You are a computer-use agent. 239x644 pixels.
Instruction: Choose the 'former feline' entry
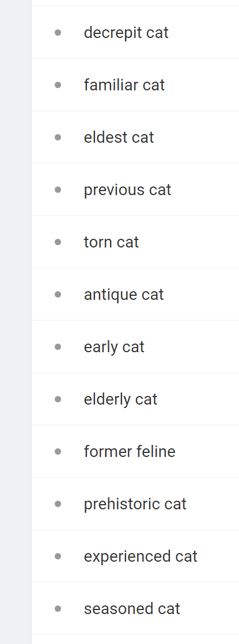point(135,451)
